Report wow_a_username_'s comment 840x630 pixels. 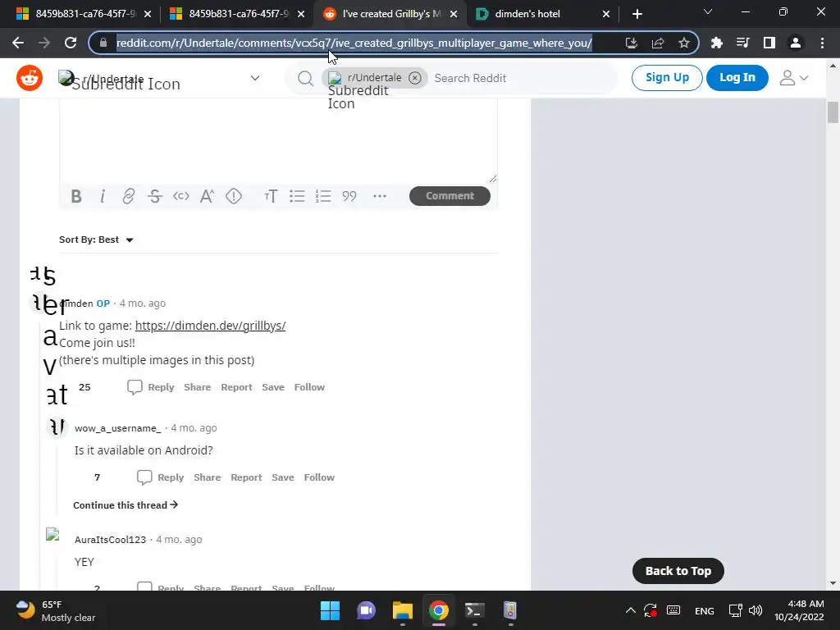click(x=246, y=477)
